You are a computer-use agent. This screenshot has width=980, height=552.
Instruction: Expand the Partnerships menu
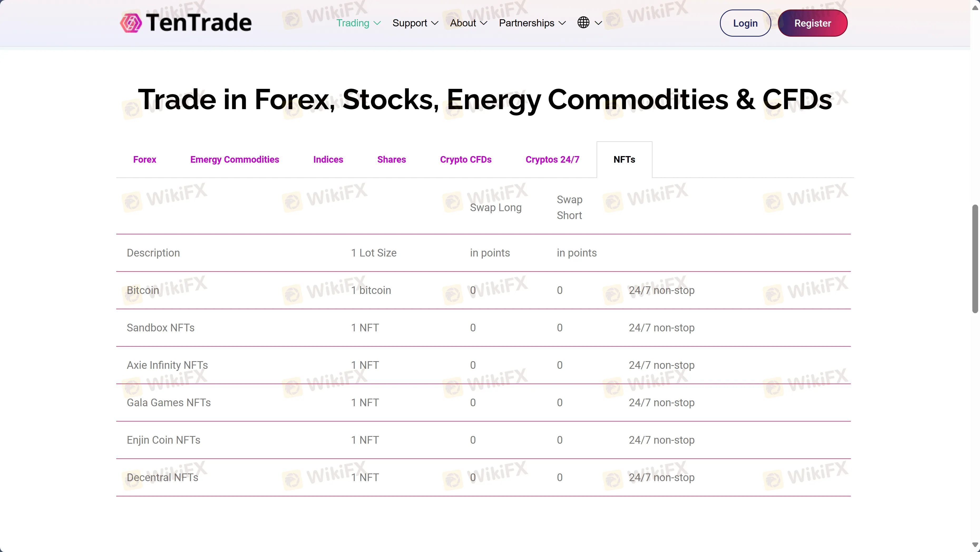click(532, 23)
